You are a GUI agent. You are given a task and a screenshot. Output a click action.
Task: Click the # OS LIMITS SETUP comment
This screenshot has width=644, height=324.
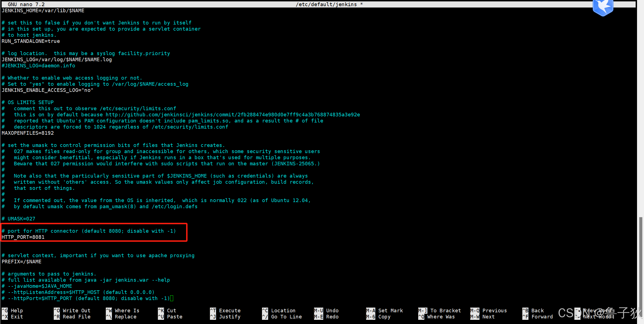click(28, 102)
